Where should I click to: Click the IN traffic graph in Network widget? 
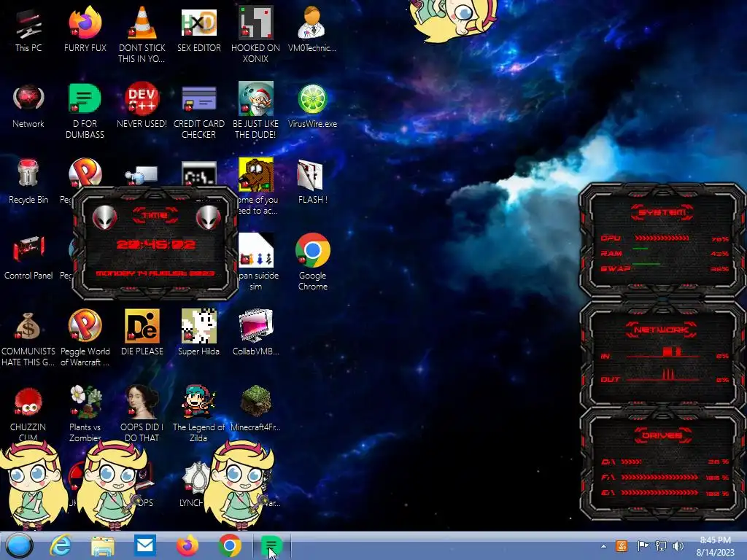tap(662, 353)
